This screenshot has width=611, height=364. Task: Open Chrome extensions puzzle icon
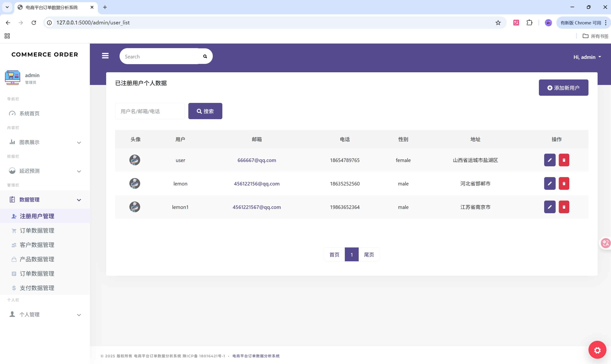(529, 23)
